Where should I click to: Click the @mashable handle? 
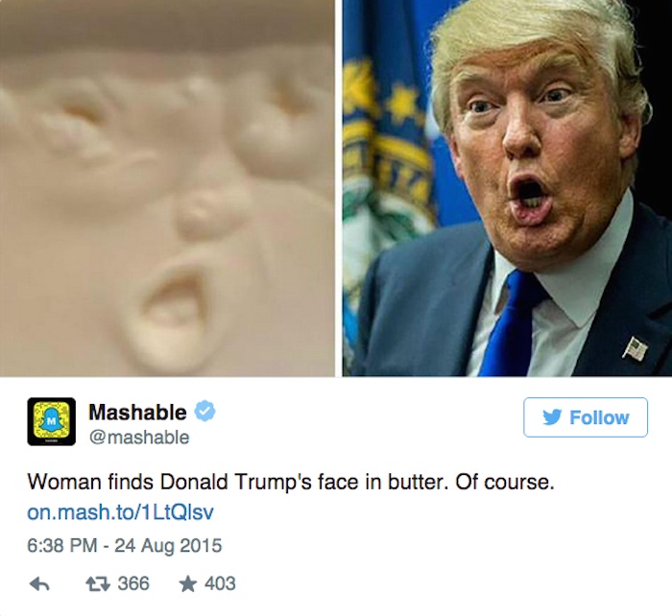click(139, 438)
